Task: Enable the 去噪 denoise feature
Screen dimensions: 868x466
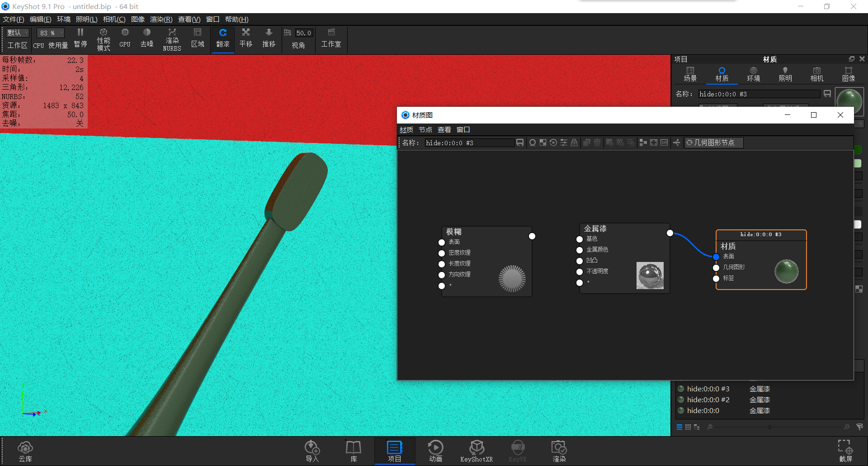Action: [147, 39]
